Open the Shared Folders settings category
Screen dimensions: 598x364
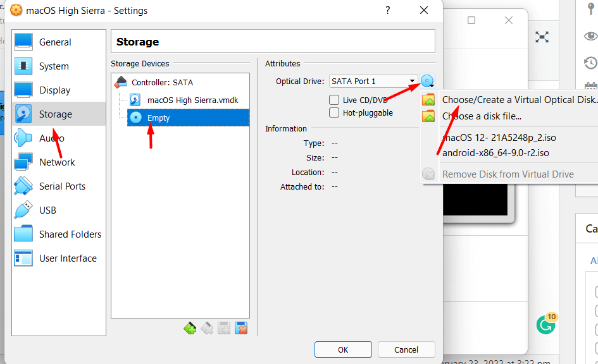coord(70,234)
